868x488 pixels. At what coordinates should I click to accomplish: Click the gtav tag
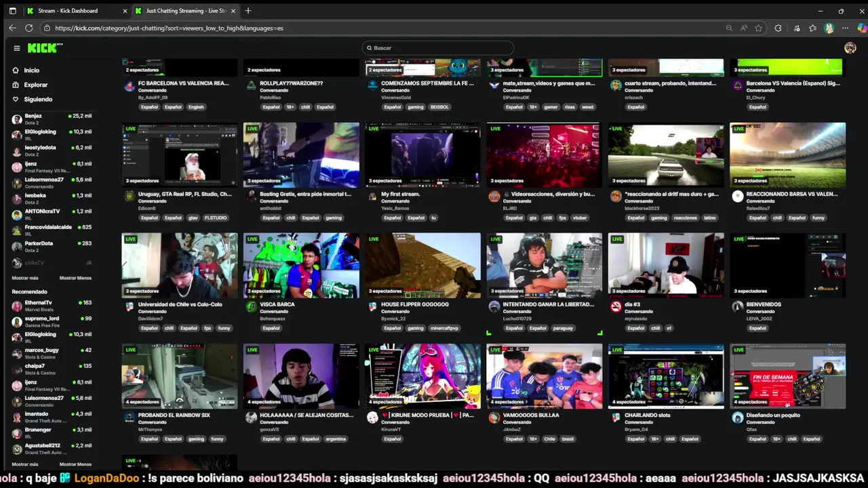[x=193, y=218]
